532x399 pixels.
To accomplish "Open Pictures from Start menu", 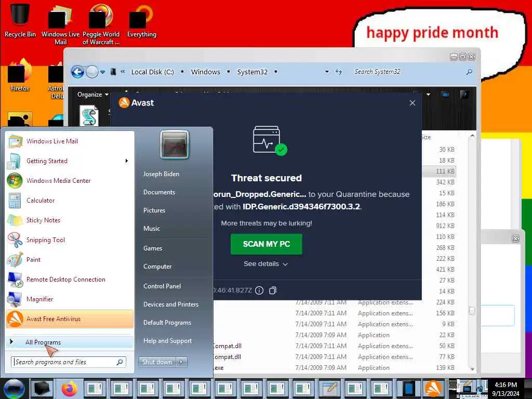I will [x=154, y=210].
